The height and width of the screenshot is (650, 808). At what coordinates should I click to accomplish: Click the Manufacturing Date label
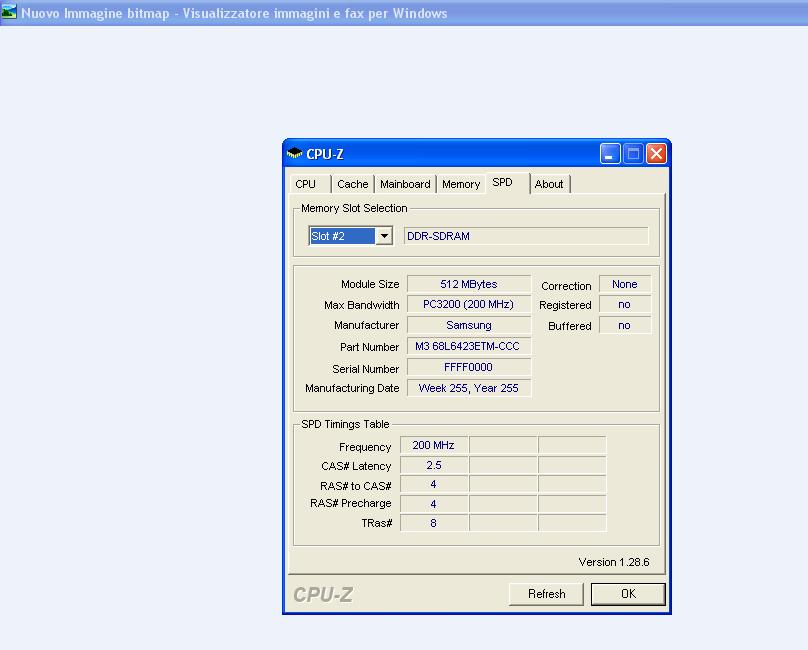[352, 388]
